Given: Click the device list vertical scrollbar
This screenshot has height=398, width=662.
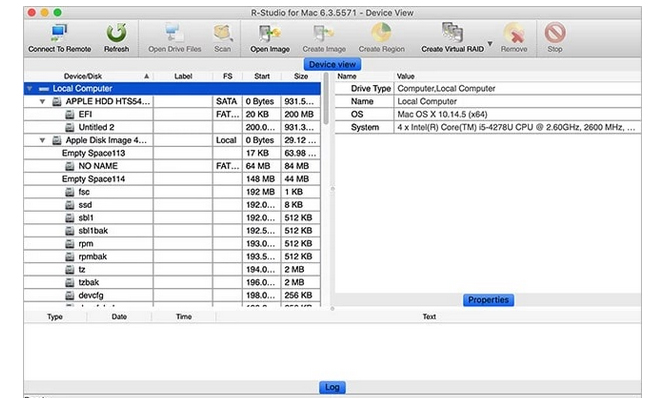Looking at the screenshot, I should 326,100.
